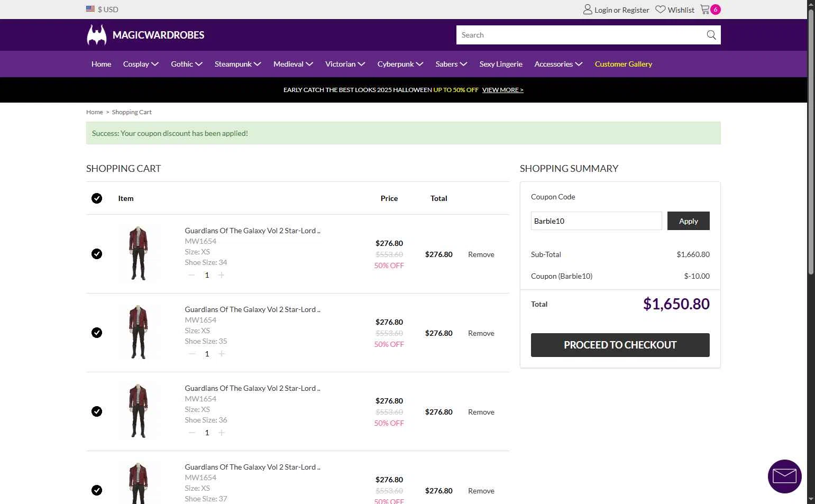Click the Sub-Total value $1,660.80
Screen dimensions: 815x504
(693, 254)
